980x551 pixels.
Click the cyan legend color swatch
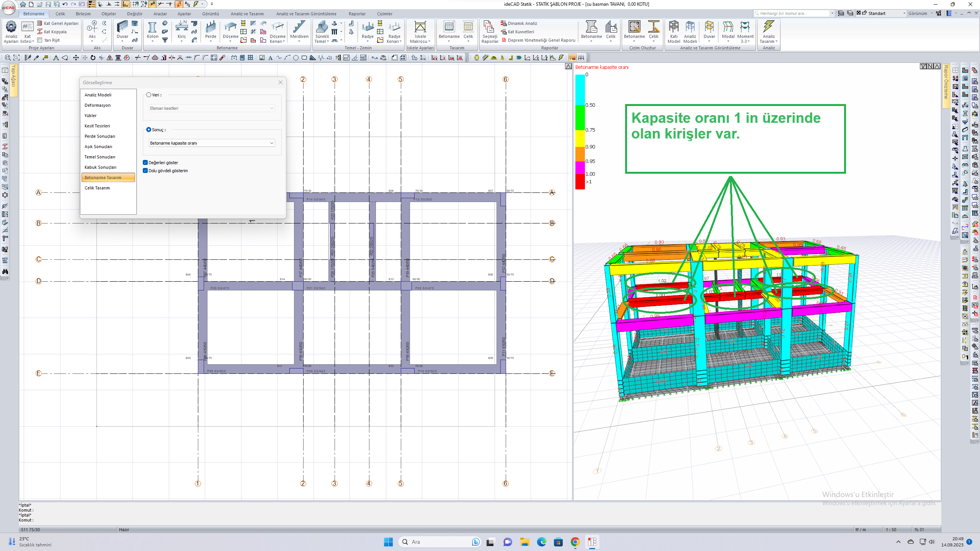coord(580,90)
